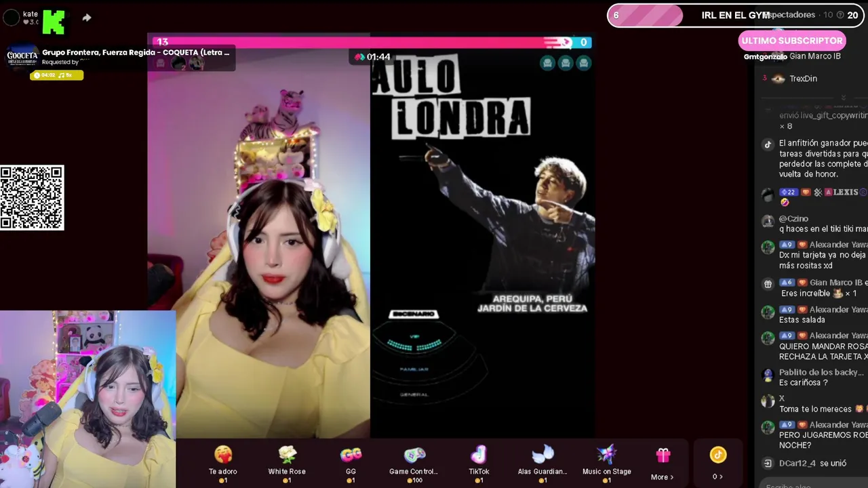Send the White Rose gift
The width and height of the screenshot is (868, 488).
tap(287, 463)
